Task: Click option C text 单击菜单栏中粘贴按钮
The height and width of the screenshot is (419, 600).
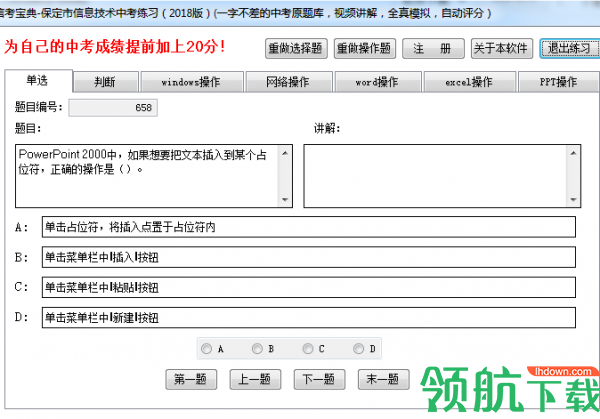Action: click(102, 287)
